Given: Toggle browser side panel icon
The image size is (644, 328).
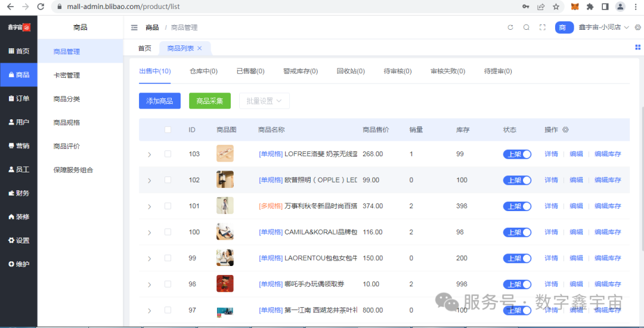Looking at the screenshot, I should (605, 7).
